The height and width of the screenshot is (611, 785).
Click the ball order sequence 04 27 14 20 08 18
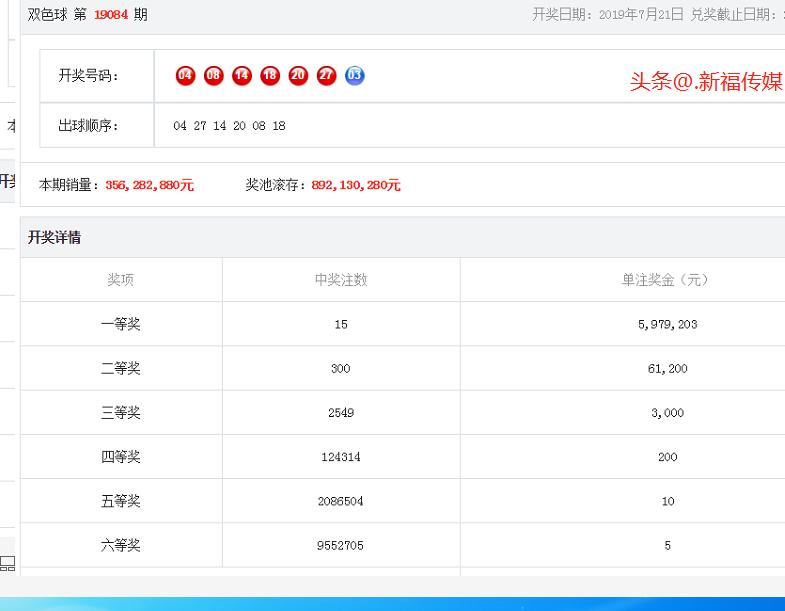pos(229,126)
